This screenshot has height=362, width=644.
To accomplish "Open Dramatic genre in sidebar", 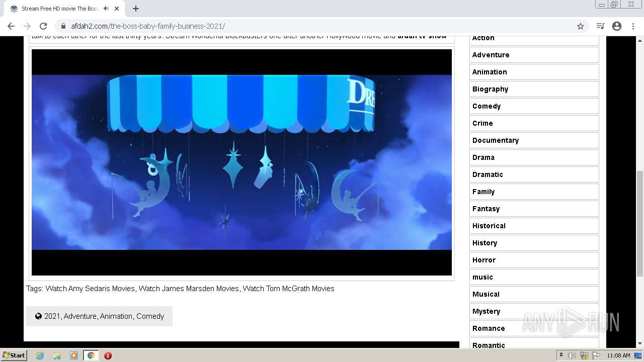I will tap(534, 174).
